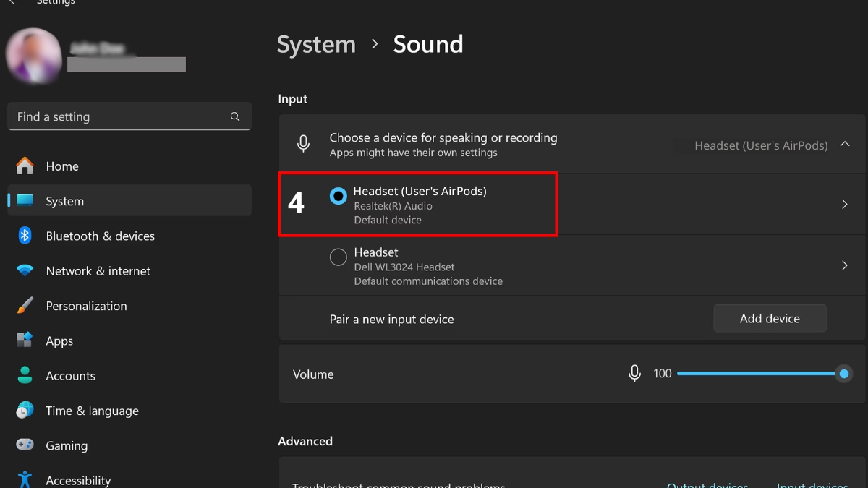Mute microphone via Volume mic icon

(634, 374)
